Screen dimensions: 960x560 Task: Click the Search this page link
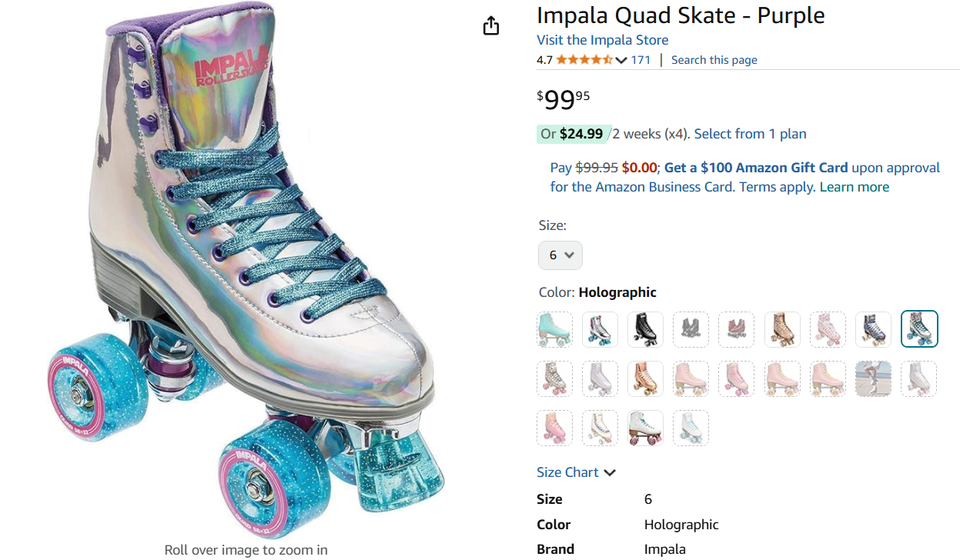pos(714,60)
